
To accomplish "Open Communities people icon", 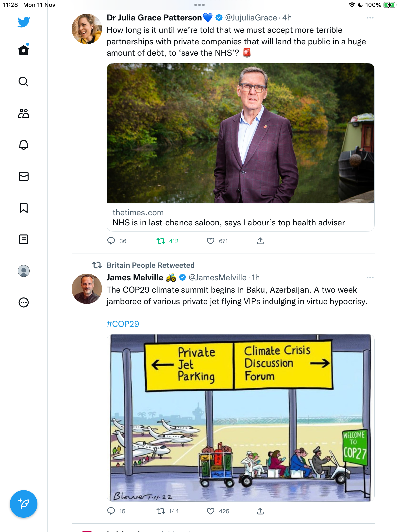I will pyautogui.click(x=24, y=113).
